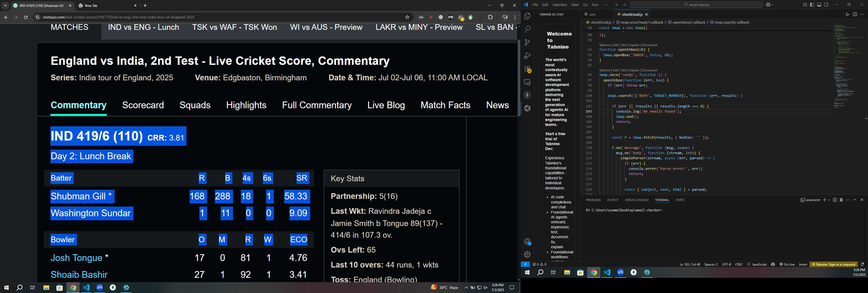Open Chrome Extensions puzzle icon
This screenshot has width=868, height=293.
[x=490, y=17]
